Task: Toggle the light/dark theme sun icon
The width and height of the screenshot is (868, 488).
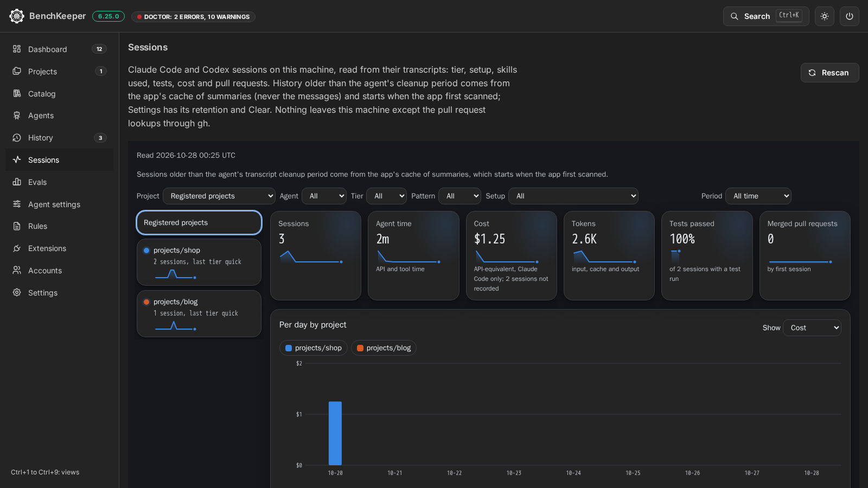Action: coord(825,16)
